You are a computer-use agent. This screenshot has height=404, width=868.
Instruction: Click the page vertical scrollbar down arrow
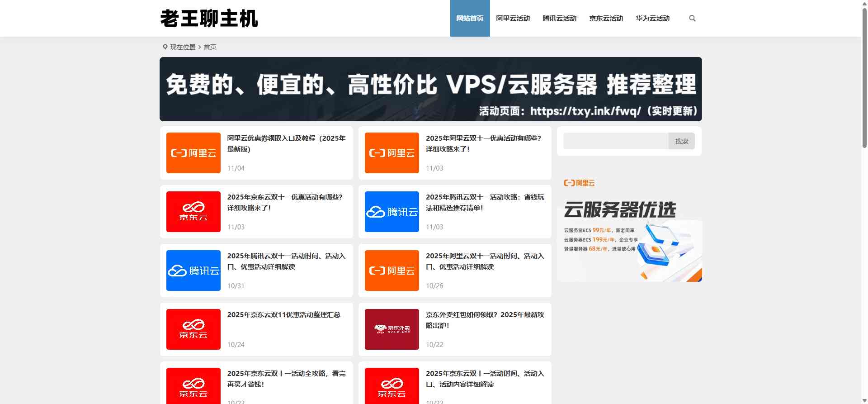click(864, 400)
